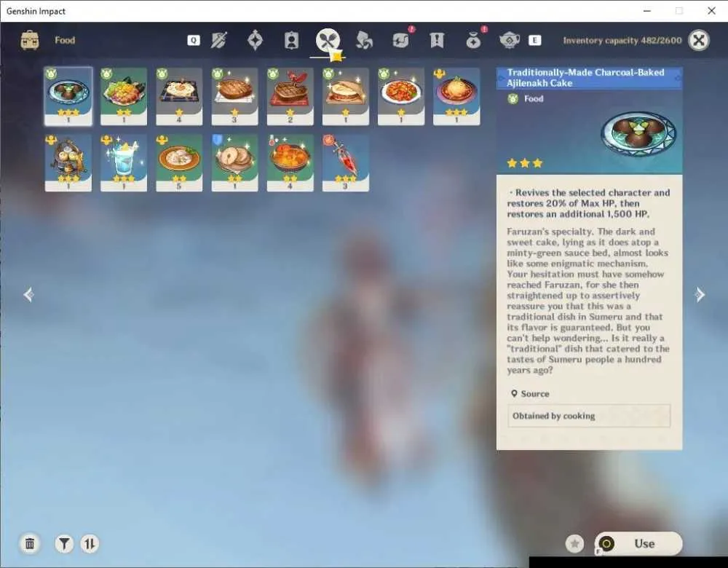Click the E next-tab key hint
The height and width of the screenshot is (568, 728).
click(x=535, y=40)
